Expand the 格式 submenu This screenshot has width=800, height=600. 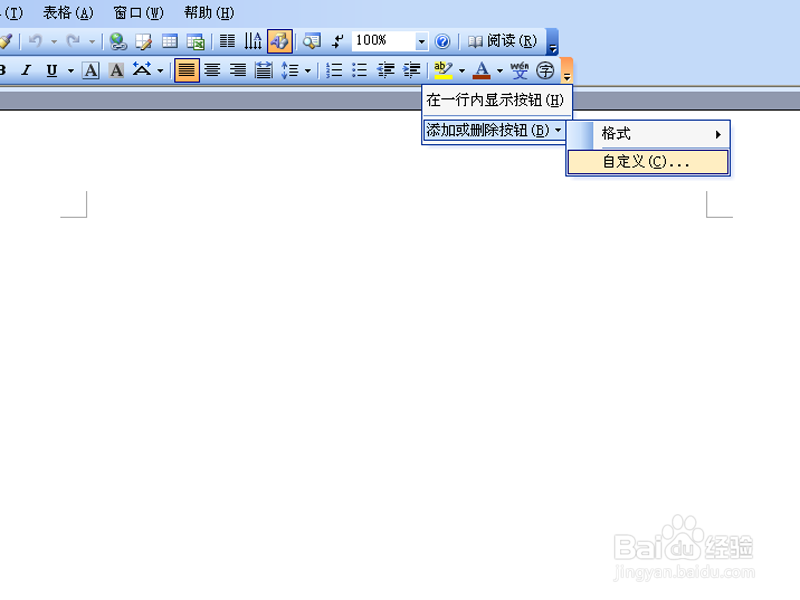point(648,134)
